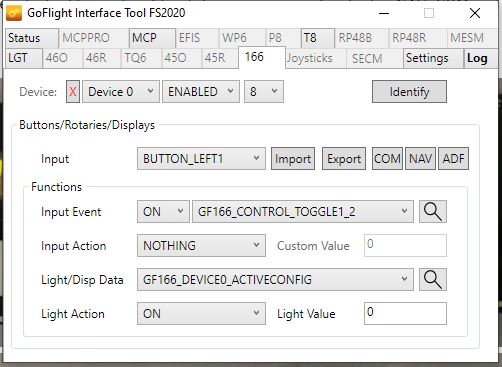Select the 166 tab
Image resolution: width=502 pixels, height=367 pixels.
click(262, 57)
